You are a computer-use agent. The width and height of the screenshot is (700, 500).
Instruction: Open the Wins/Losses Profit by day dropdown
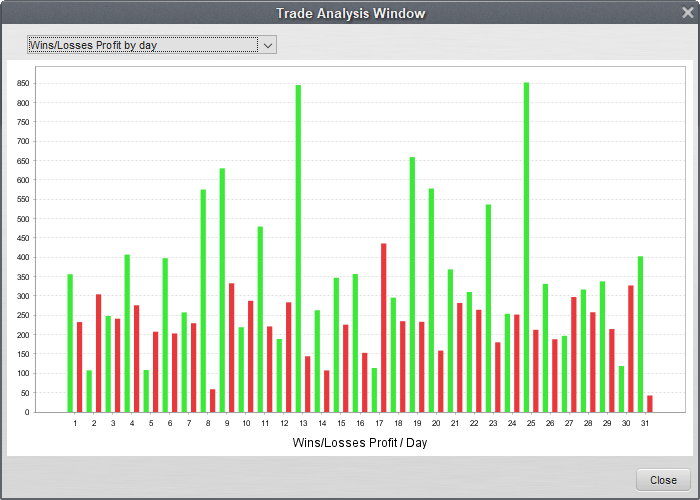click(152, 45)
